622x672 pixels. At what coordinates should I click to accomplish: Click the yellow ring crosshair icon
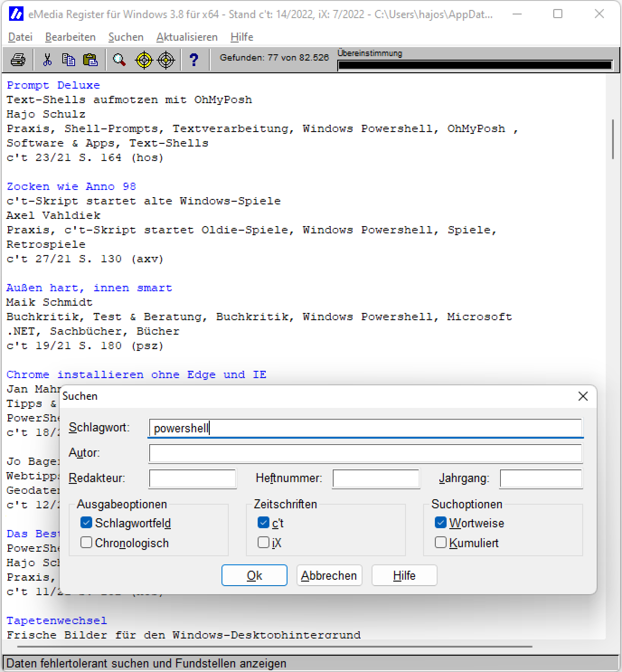144,60
